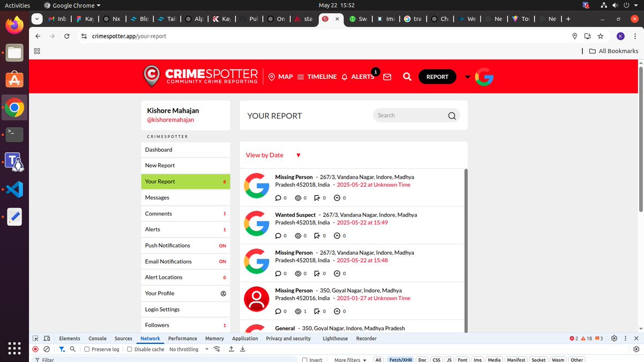
Task: Click the location pin icon in address bar
Action: click(575, 36)
